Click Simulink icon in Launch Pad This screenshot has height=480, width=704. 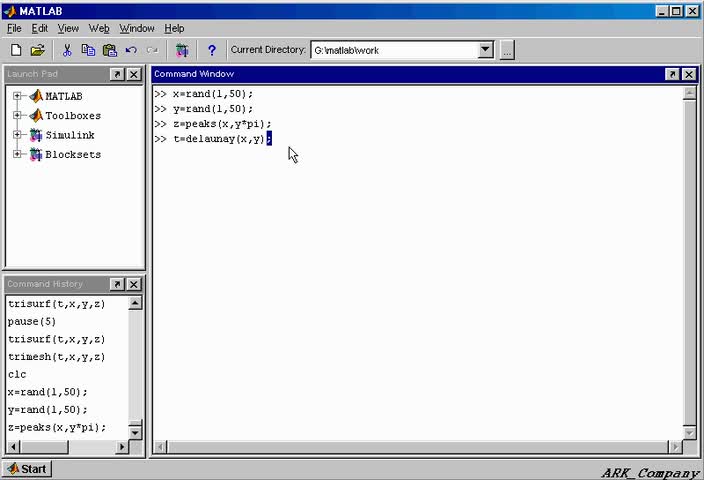pyautogui.click(x=36, y=135)
